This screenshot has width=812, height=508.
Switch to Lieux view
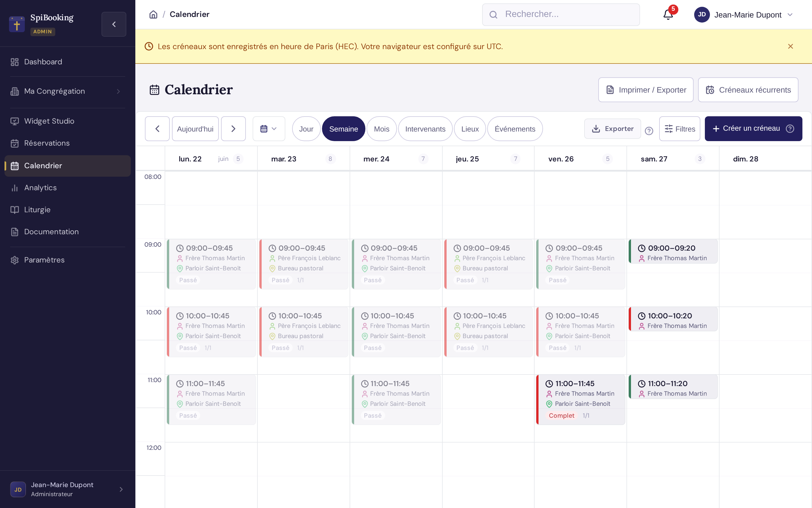(470, 129)
